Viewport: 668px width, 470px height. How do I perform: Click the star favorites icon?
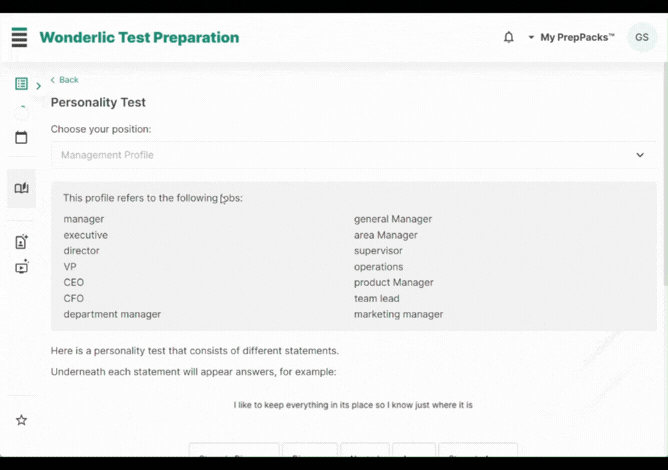[x=21, y=420]
